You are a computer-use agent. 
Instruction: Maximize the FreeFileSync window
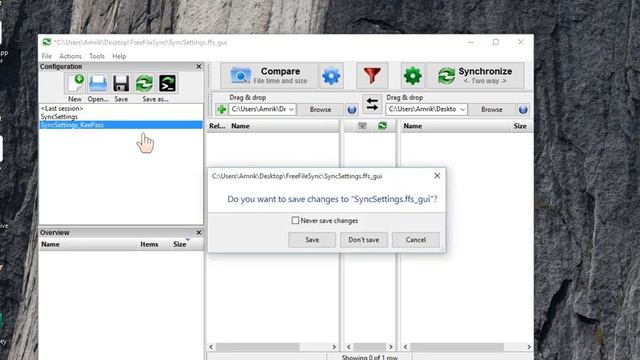pos(496,42)
